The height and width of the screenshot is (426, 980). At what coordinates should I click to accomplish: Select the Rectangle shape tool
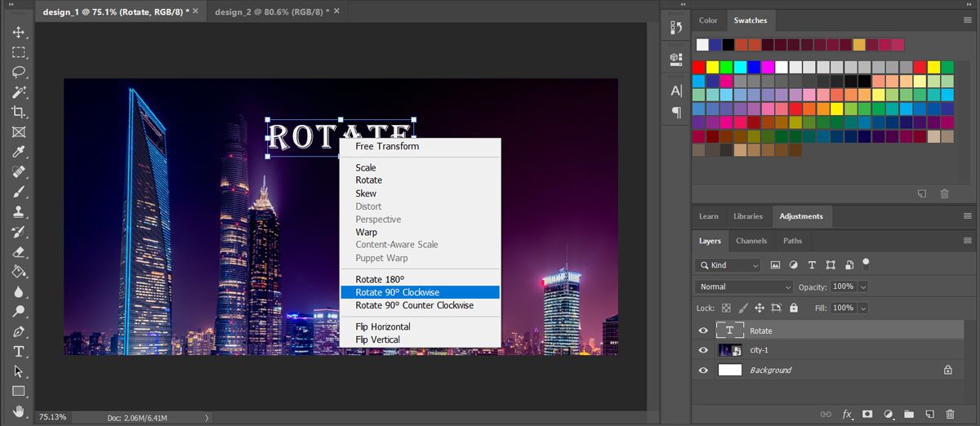[x=18, y=391]
